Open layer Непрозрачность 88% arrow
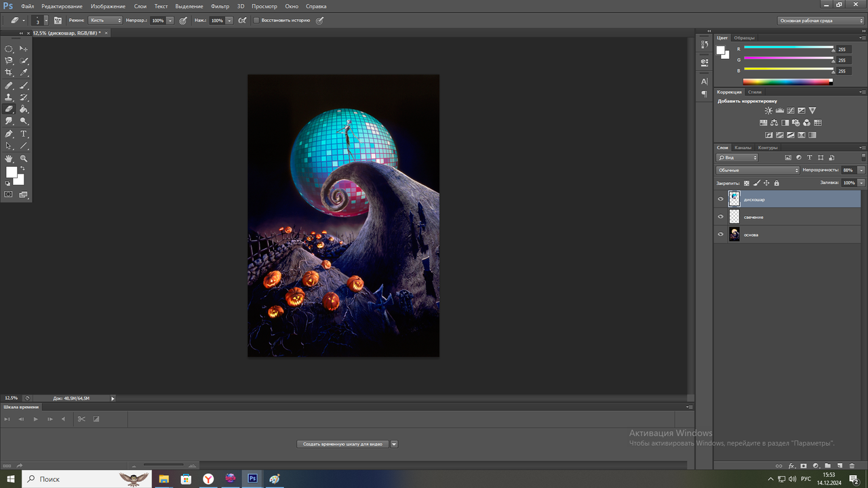This screenshot has height=488, width=868. (x=861, y=170)
